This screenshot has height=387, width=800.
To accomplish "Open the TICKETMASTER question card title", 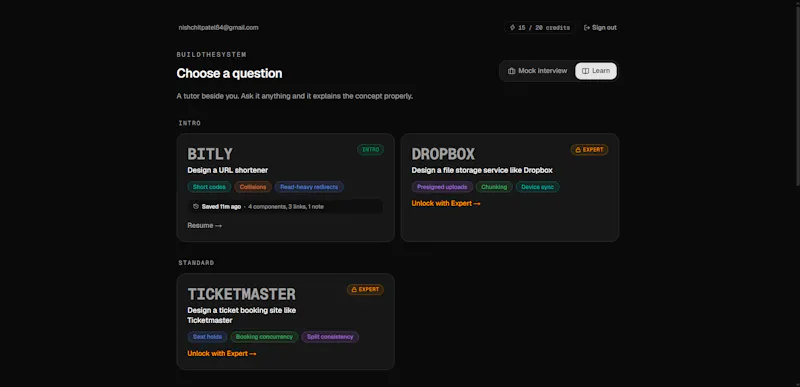I will pos(241,294).
